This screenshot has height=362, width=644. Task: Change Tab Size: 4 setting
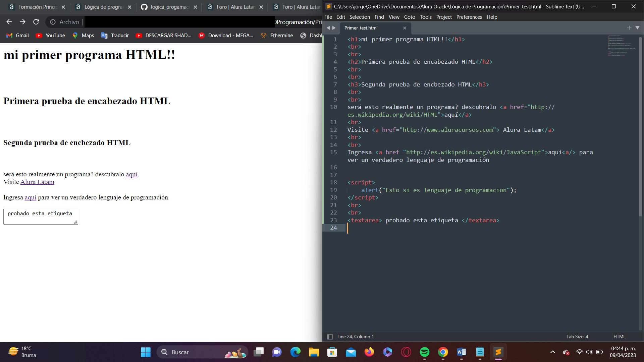pyautogui.click(x=577, y=337)
